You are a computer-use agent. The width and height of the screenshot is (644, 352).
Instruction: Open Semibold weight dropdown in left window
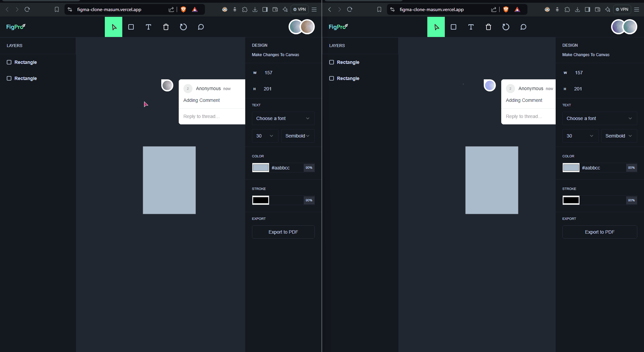click(297, 136)
